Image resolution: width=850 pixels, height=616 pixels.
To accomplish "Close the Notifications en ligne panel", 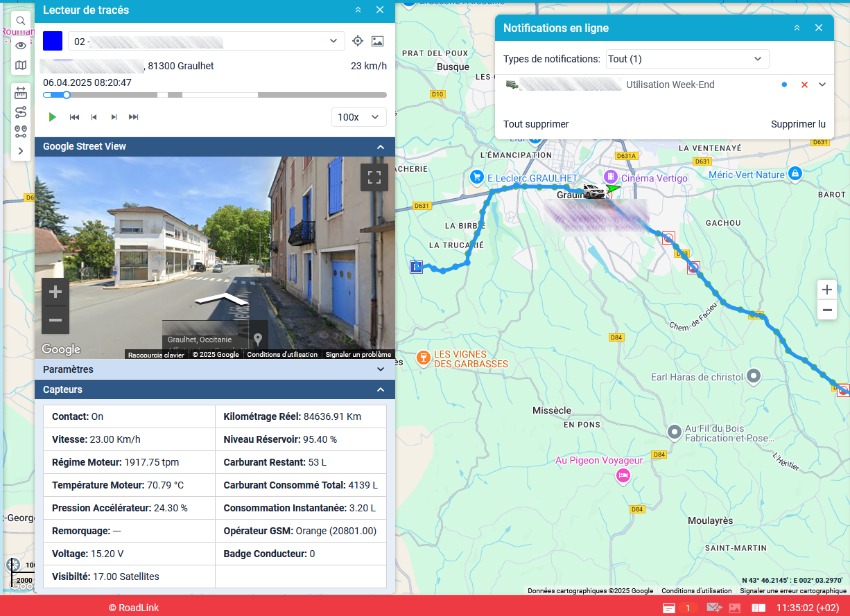I will pyautogui.click(x=819, y=28).
